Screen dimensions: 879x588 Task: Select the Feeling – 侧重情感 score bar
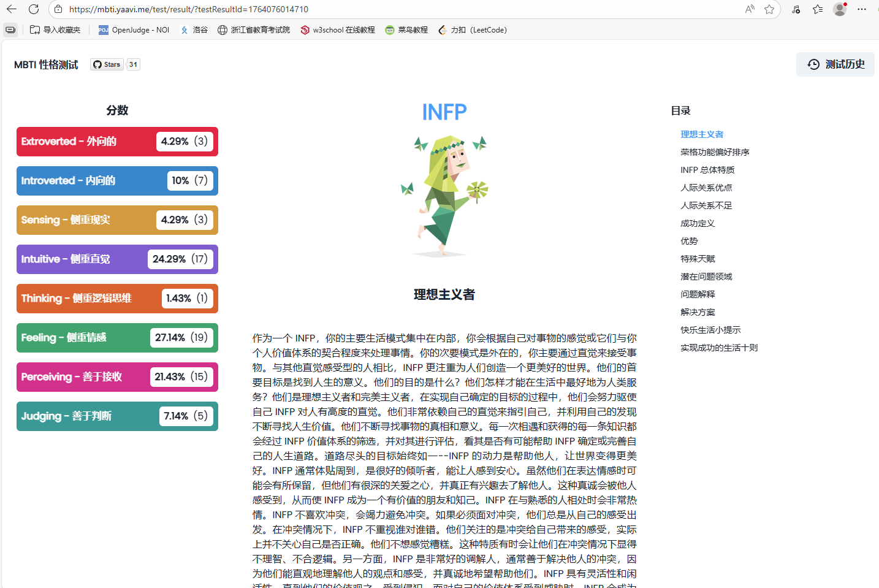click(116, 338)
